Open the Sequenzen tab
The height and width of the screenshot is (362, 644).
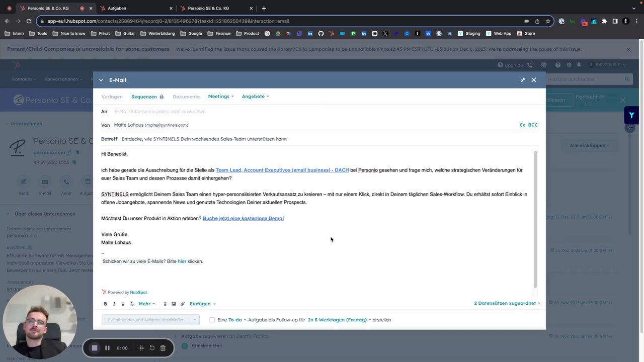(147, 97)
